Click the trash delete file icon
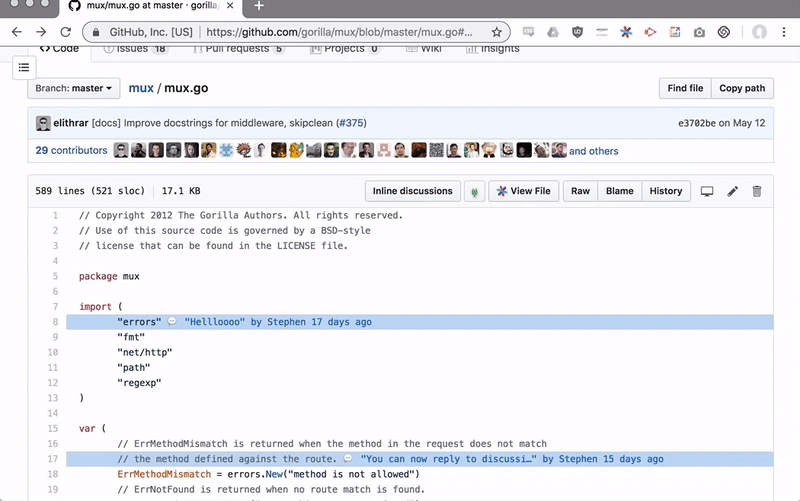 [x=757, y=191]
